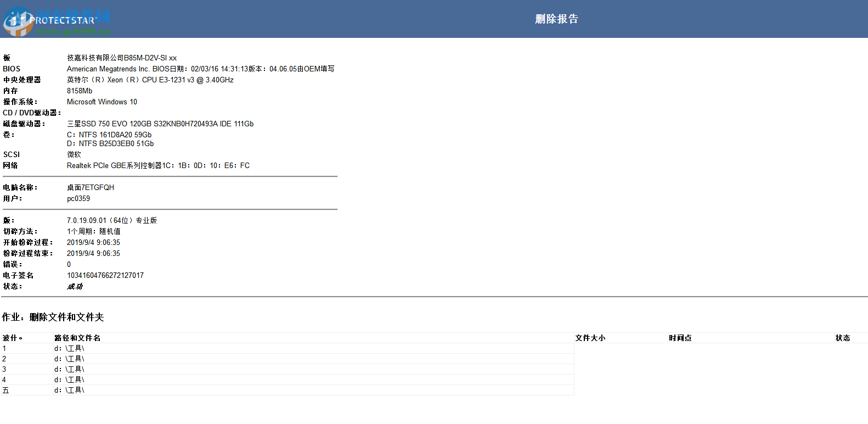
Task: Select row 3 path d:\工具\
Action: tap(69, 369)
